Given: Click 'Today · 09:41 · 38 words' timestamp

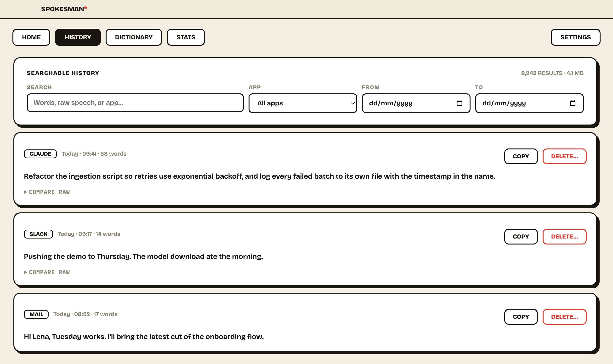Looking at the screenshot, I should (x=94, y=154).
